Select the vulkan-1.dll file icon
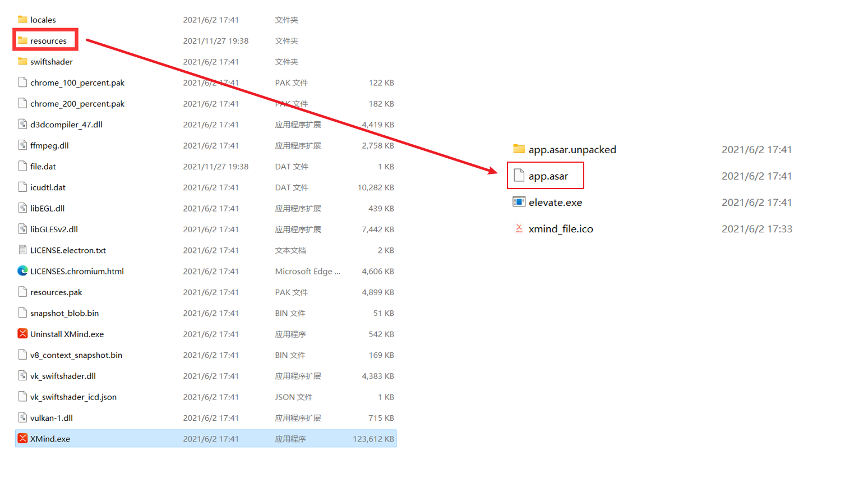Image resolution: width=868 pixels, height=487 pixels. [x=22, y=417]
